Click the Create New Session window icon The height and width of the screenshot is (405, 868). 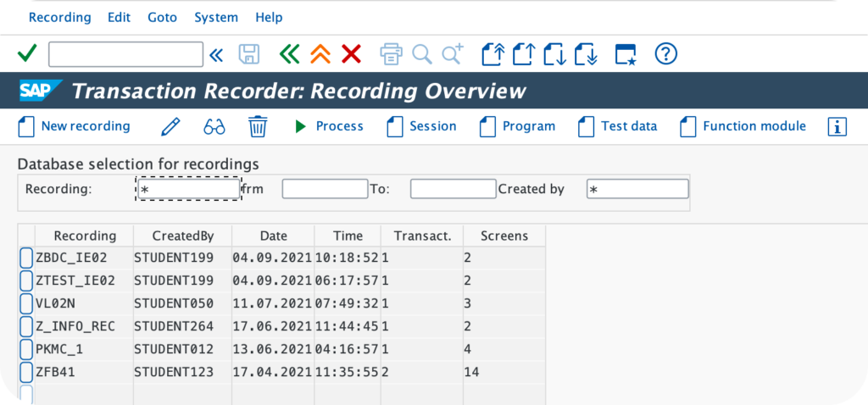[626, 55]
